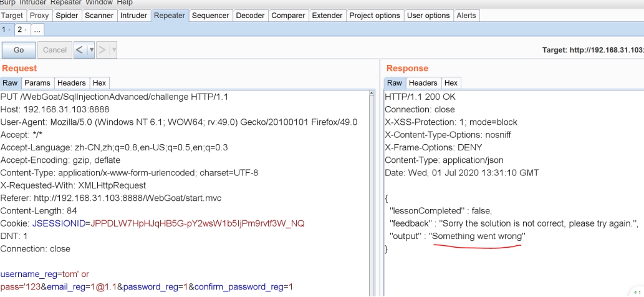Click the PUT request line text
This screenshot has width=644, height=297.
[114, 97]
